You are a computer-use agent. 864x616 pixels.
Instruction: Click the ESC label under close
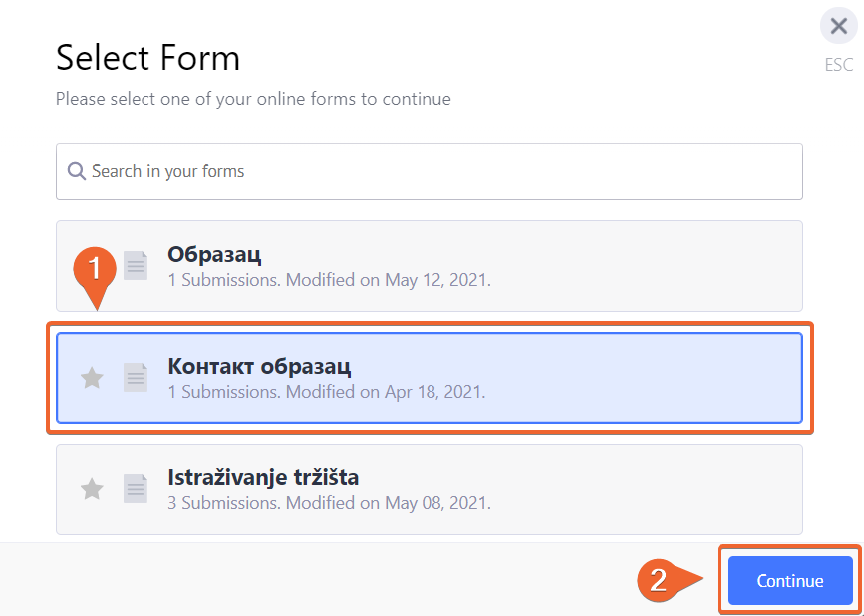(x=839, y=65)
